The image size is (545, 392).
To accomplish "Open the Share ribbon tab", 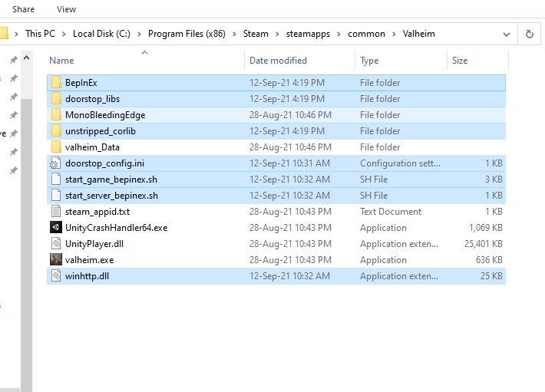I will (23, 9).
